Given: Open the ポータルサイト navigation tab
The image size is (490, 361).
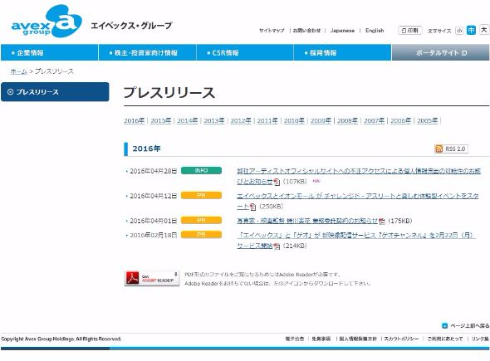Looking at the screenshot, I should tap(441, 53).
